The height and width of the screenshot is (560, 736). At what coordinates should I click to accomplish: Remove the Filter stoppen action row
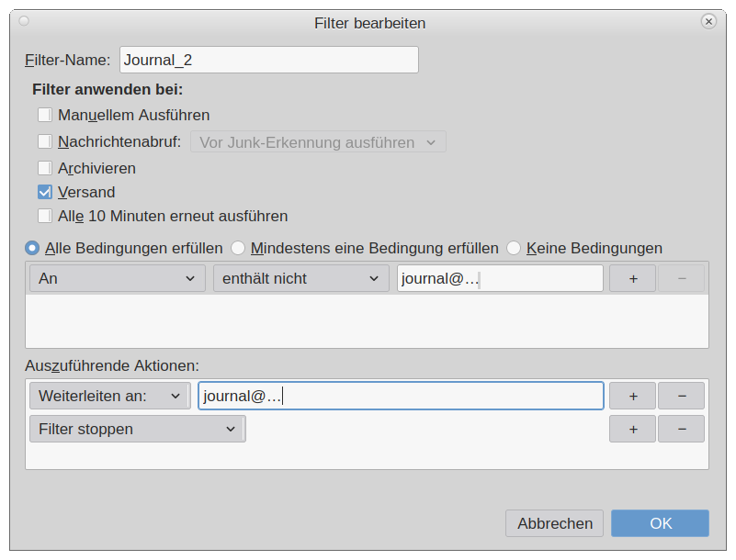[681, 429]
